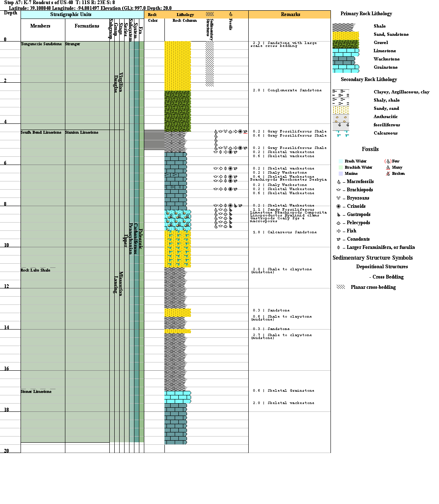
Task: Click the South Bend Limestone member label
Action: pos(41,132)
